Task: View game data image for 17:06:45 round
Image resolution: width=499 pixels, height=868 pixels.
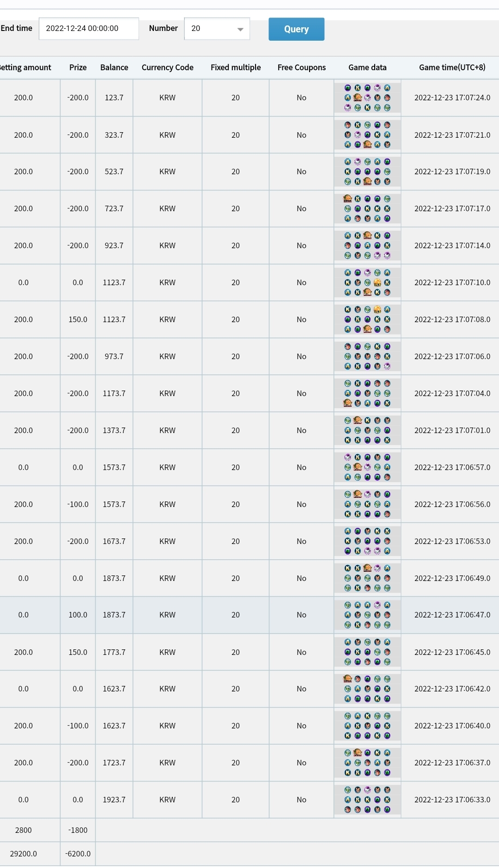Action: (367, 652)
